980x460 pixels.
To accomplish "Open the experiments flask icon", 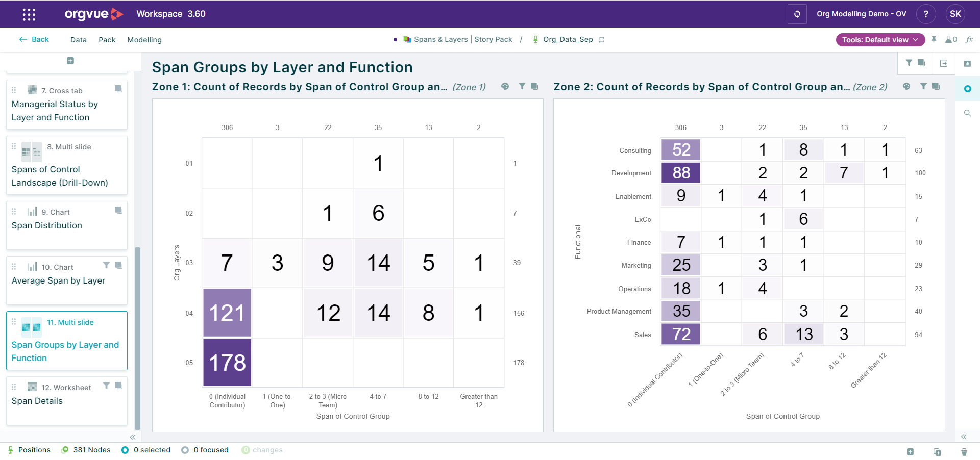I will tap(951, 39).
